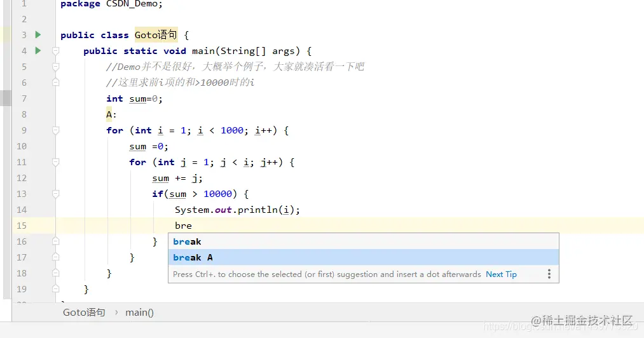Click fold end marker on line 19
644x338 pixels.
tap(55, 289)
